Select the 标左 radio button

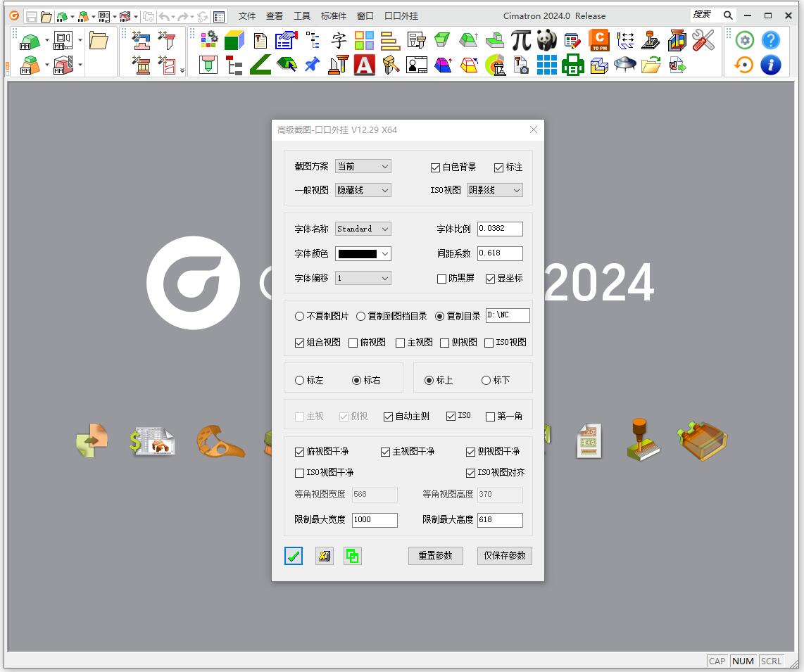click(x=300, y=381)
